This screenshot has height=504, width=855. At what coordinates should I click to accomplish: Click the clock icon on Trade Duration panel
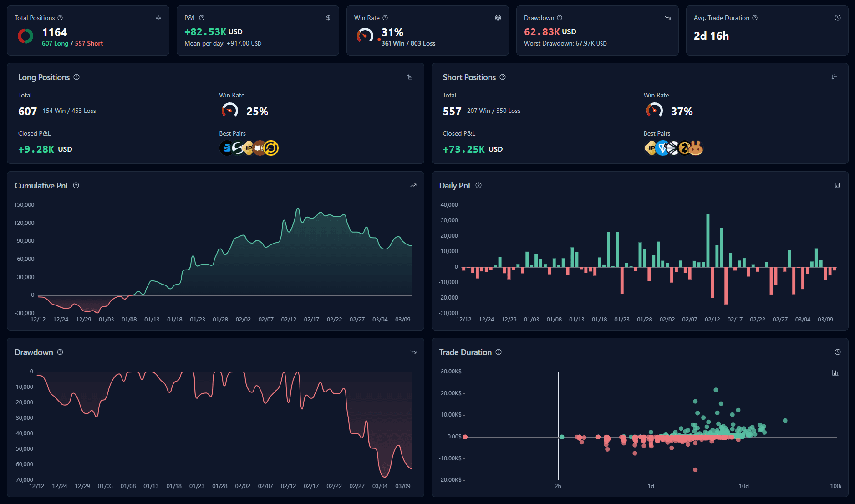pos(838,352)
